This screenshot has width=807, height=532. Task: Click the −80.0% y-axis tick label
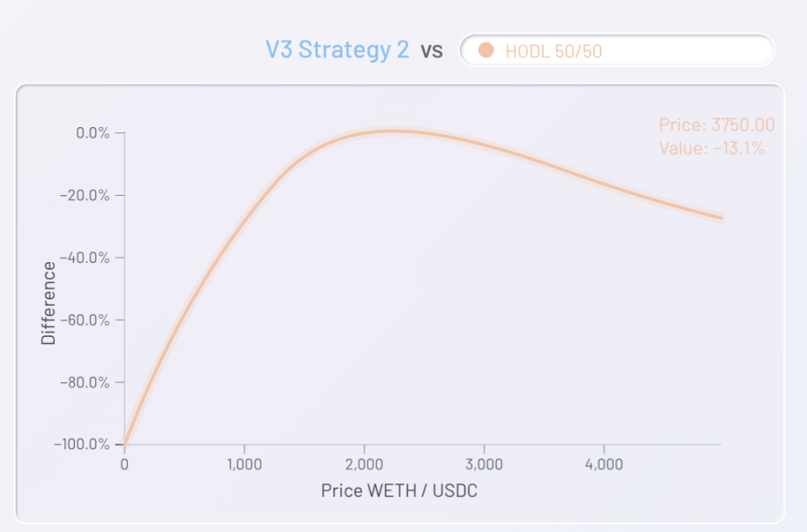(x=85, y=382)
